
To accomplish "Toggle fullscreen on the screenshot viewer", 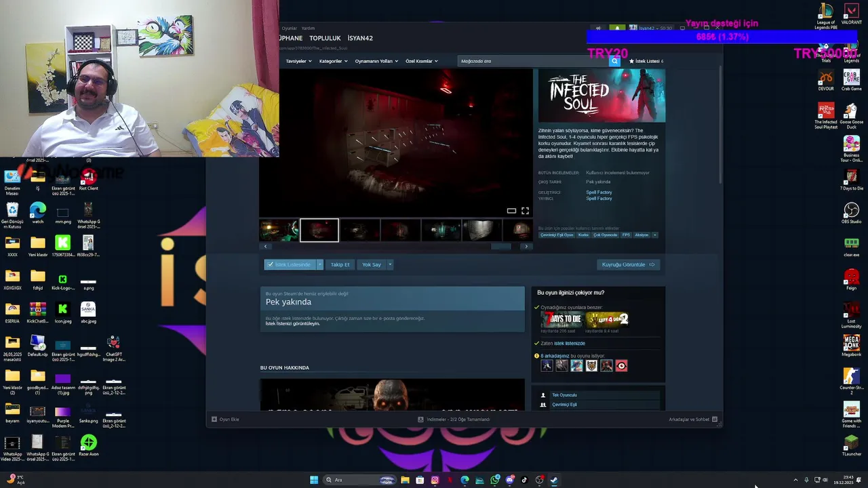I will (525, 211).
